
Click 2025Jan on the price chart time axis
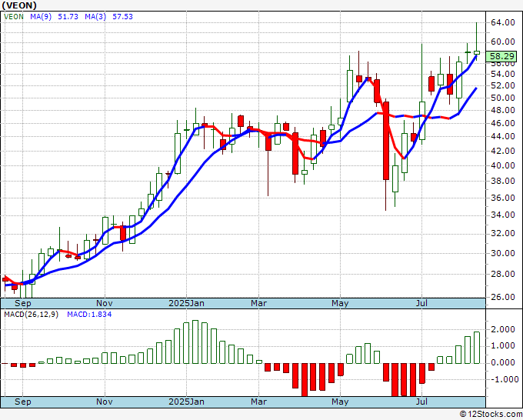click(186, 303)
